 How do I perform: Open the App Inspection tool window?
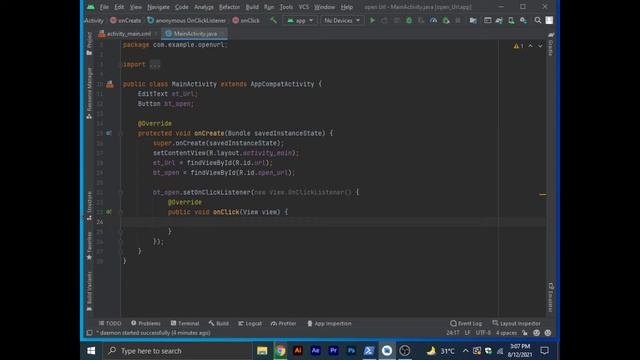click(x=329, y=323)
